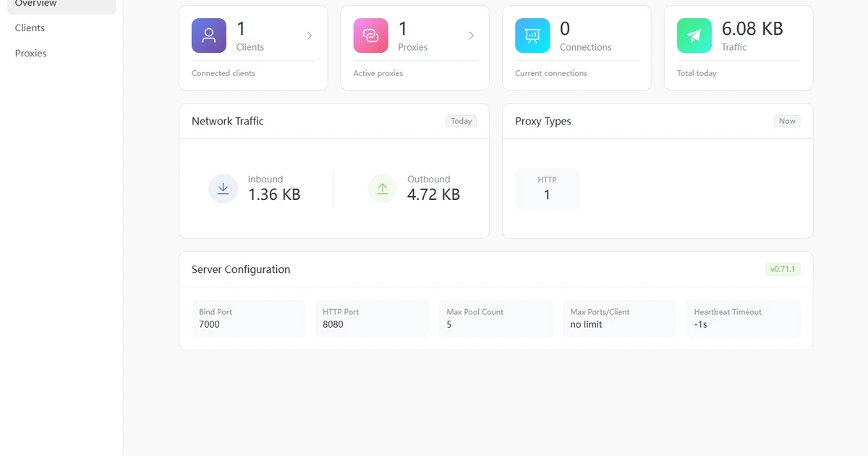Open Proxies card via its chevron arrow
Viewport: 868px width, 456px height.
[x=472, y=35]
